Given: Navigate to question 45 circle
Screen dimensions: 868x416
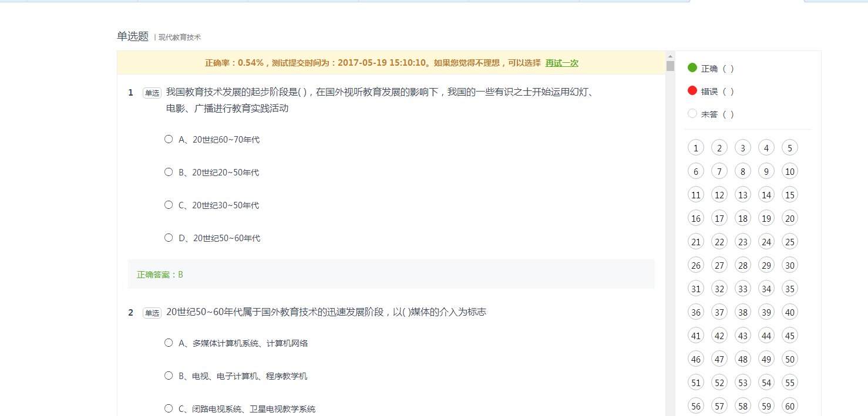Looking at the screenshot, I should click(790, 336).
